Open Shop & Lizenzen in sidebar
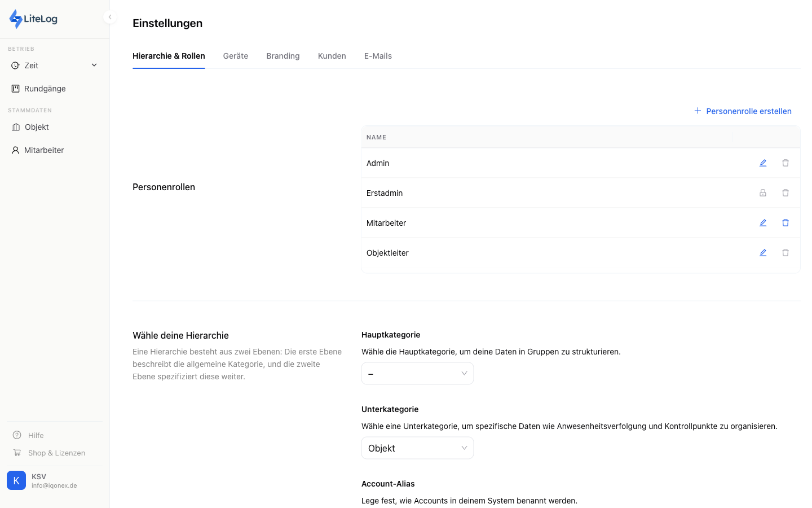The image size is (812, 508). pyautogui.click(x=56, y=453)
